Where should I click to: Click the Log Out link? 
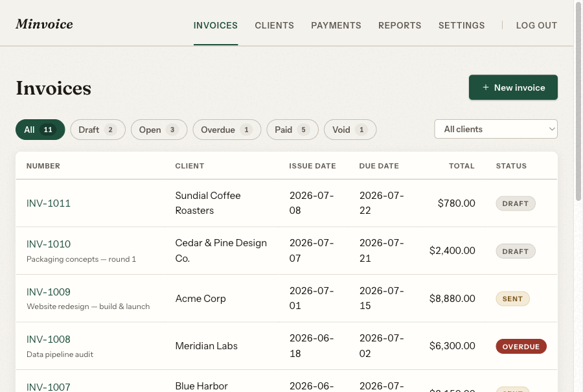coord(536,25)
